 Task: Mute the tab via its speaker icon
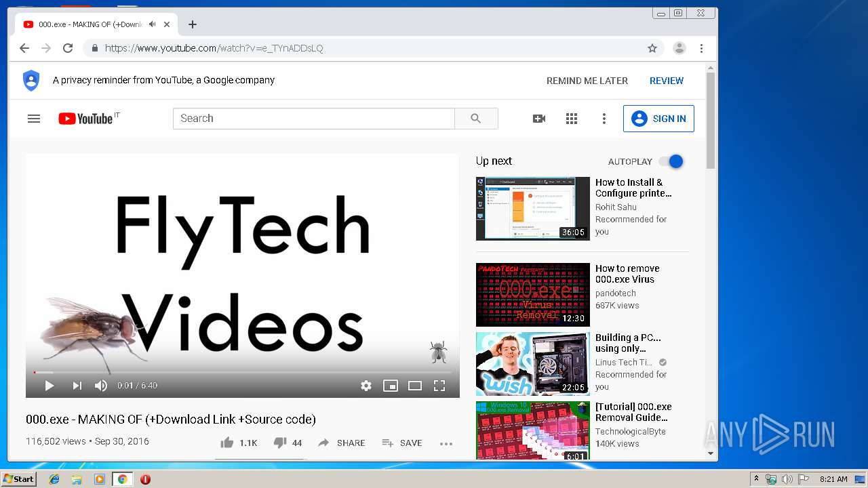[x=153, y=24]
